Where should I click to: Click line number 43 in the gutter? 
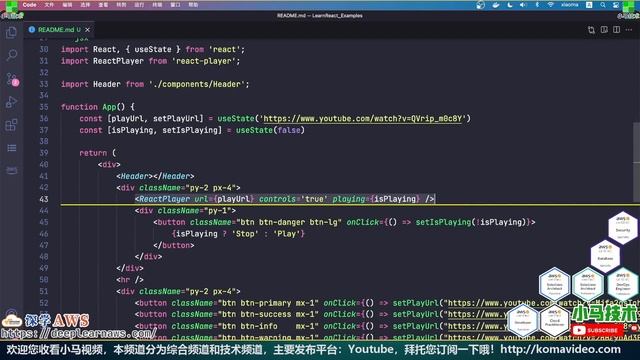pyautogui.click(x=44, y=199)
